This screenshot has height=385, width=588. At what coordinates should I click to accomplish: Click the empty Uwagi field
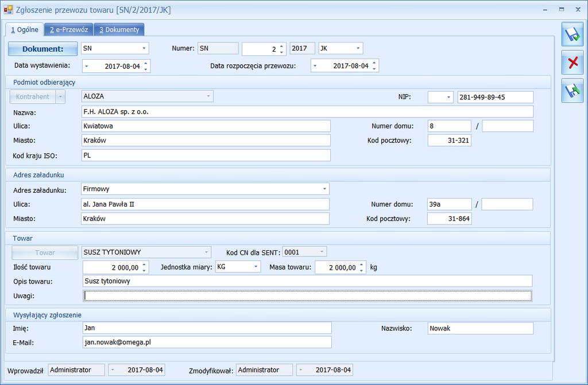[307, 296]
